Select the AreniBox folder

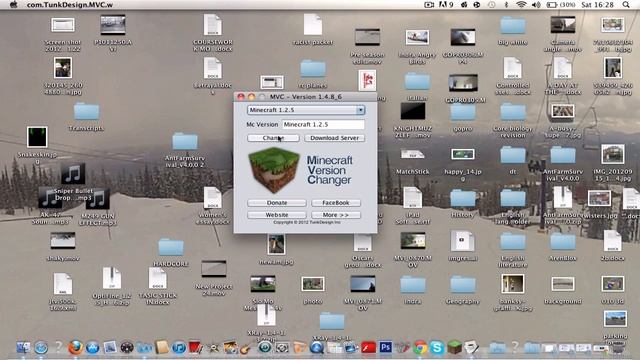(x=563, y=247)
